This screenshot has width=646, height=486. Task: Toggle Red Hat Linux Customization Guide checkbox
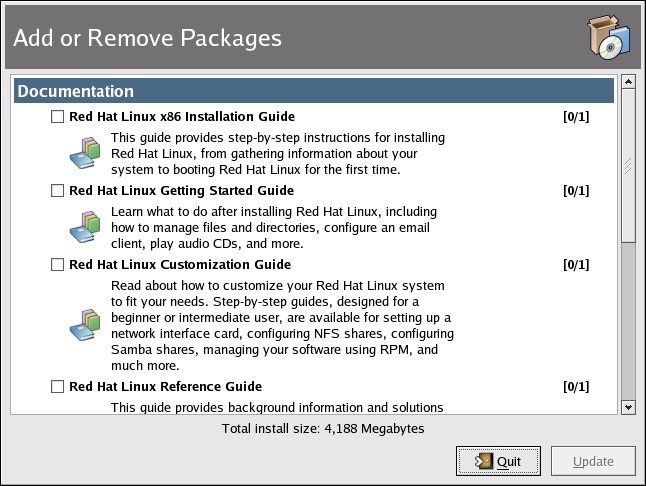(x=57, y=265)
